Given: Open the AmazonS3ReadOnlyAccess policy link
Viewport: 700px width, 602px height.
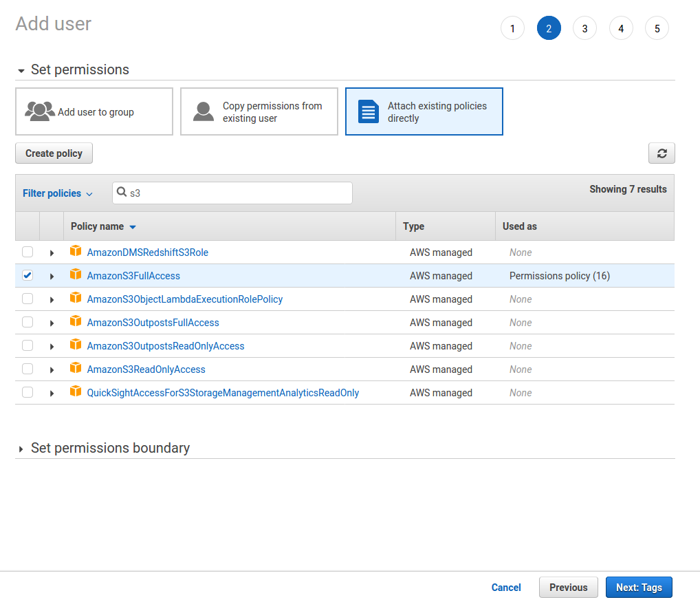Looking at the screenshot, I should click(146, 369).
